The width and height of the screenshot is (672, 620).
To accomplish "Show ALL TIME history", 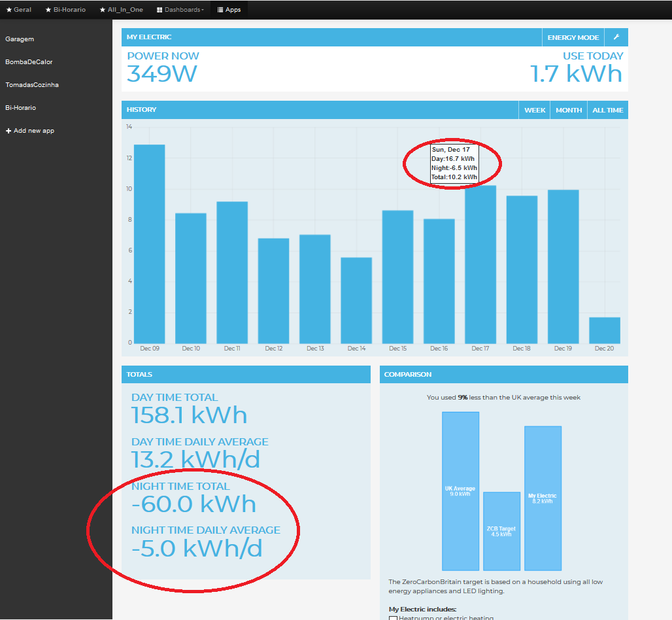I will pos(607,110).
